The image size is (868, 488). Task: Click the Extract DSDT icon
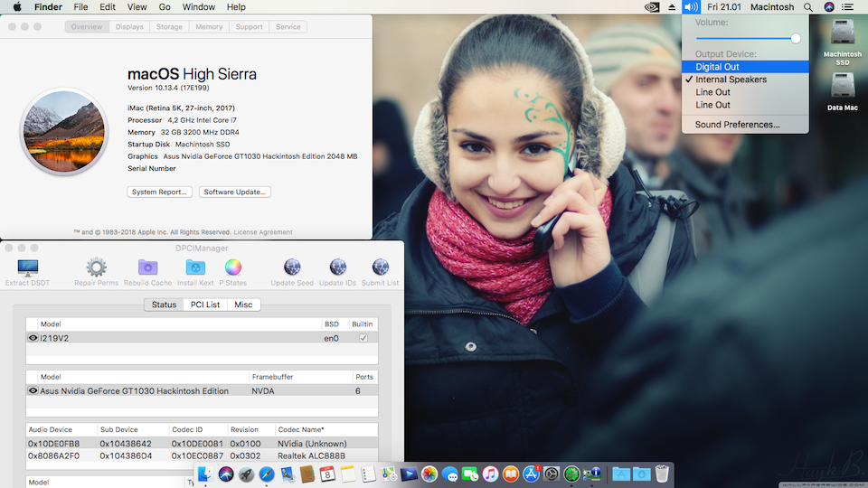[28, 267]
